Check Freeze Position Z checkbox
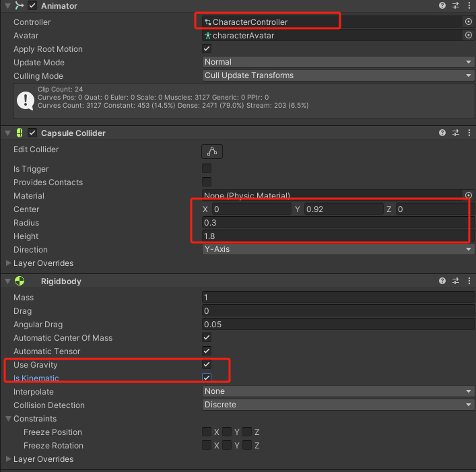Screen dimensions: 476x472 coord(247,432)
